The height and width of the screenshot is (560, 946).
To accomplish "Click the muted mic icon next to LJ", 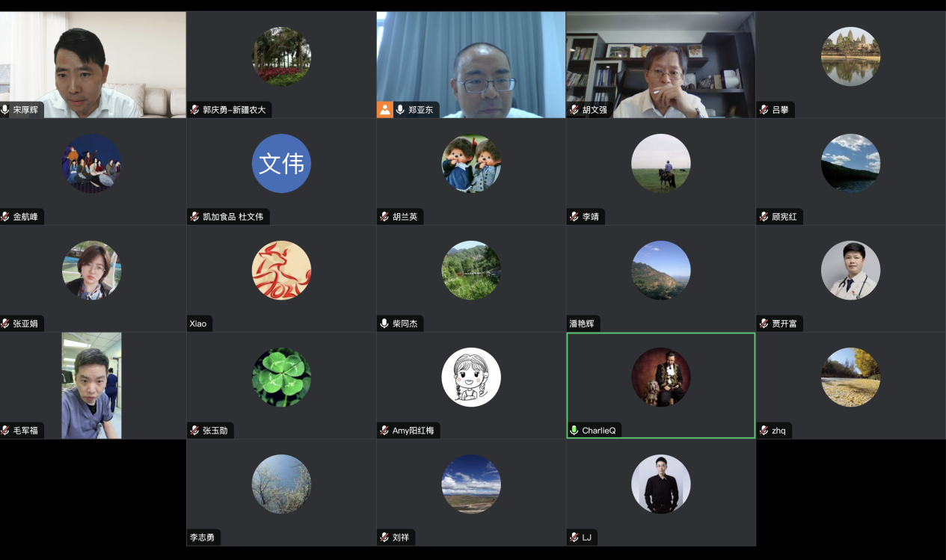I will click(574, 538).
